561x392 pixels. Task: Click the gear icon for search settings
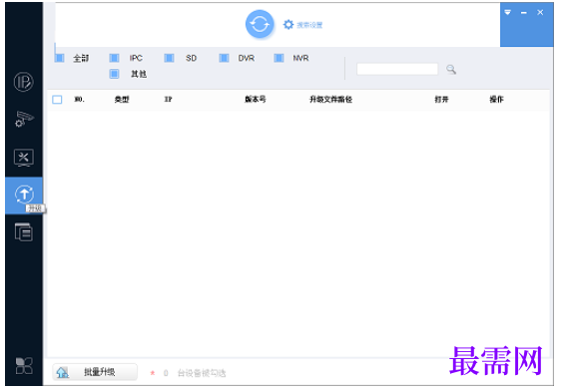coord(288,25)
